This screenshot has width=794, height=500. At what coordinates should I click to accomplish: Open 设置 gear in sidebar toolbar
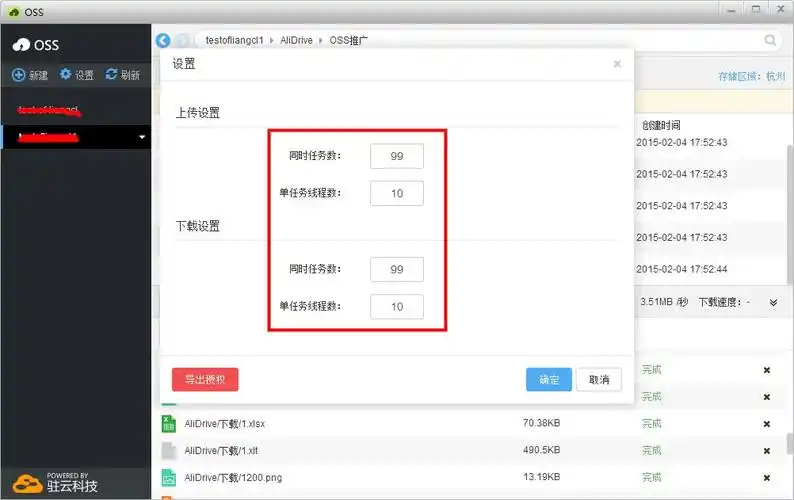65,74
